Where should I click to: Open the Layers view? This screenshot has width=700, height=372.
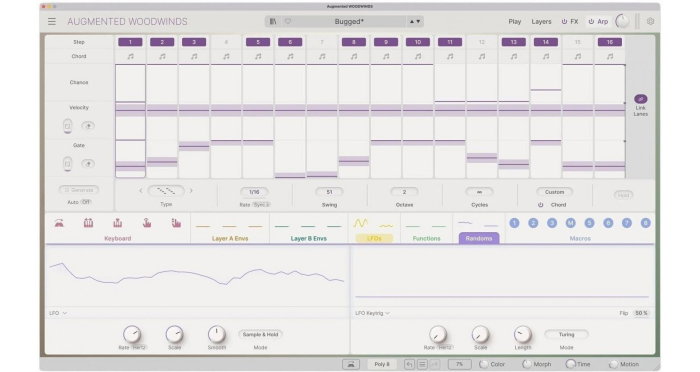(x=541, y=21)
